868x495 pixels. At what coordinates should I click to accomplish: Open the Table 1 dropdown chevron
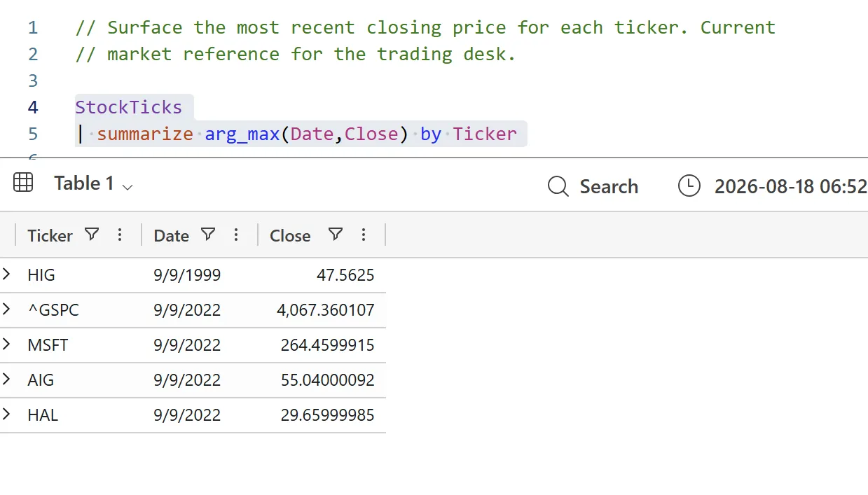tap(128, 186)
